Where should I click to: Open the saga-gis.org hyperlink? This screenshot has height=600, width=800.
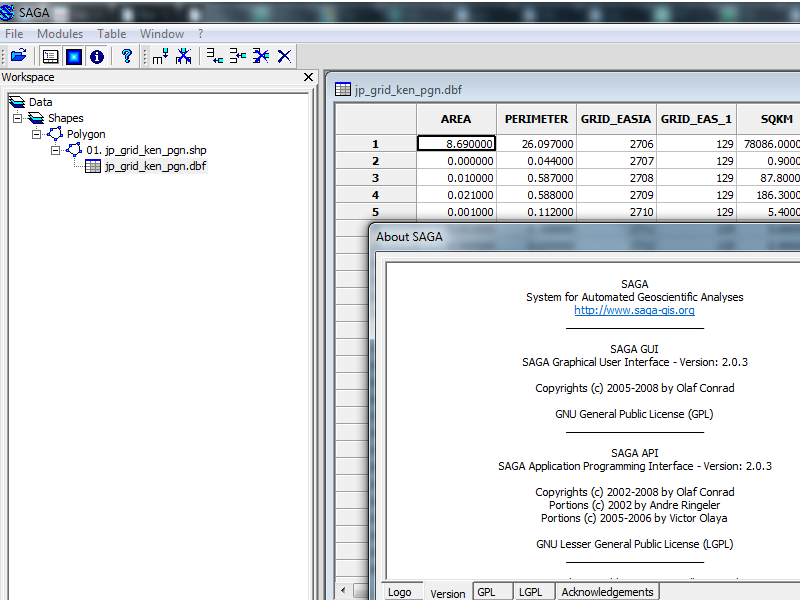[634, 310]
